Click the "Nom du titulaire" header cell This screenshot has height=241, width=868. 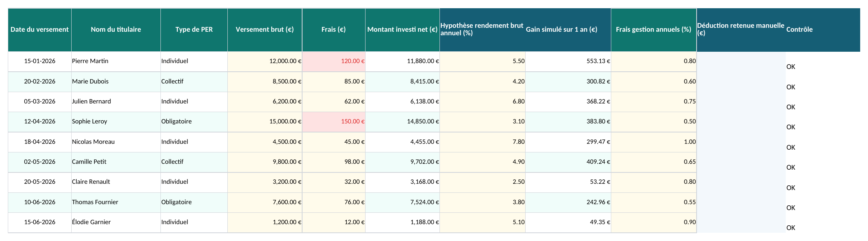tap(116, 30)
